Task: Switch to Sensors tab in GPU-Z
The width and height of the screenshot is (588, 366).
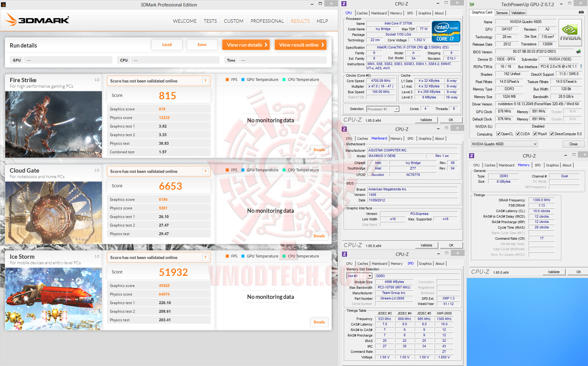Action: (x=502, y=13)
